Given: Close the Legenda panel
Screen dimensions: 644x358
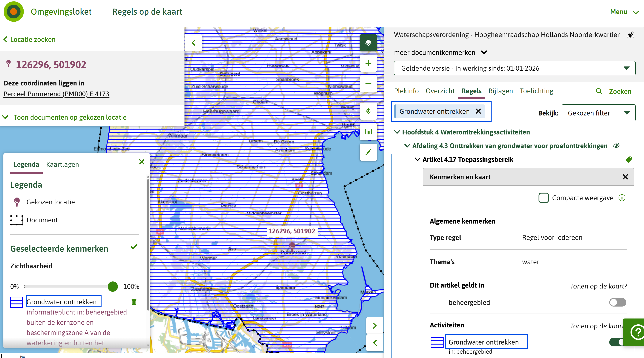Looking at the screenshot, I should coord(142,162).
